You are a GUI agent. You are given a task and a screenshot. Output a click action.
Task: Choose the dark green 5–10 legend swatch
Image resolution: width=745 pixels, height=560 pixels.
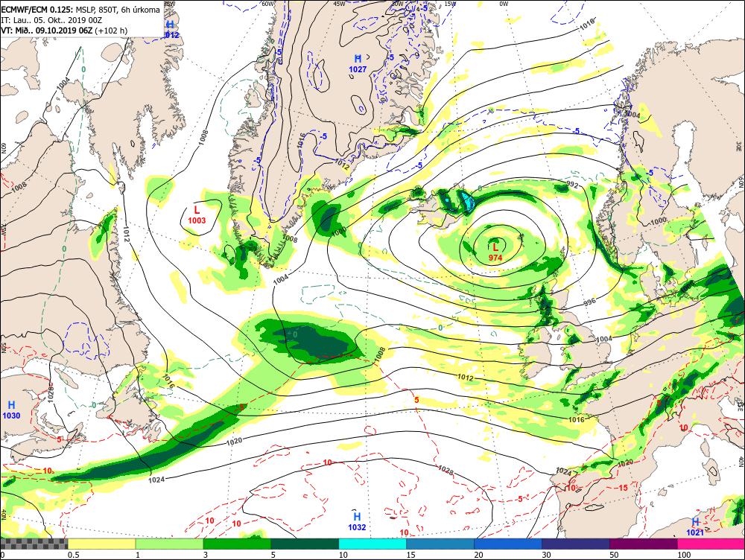pos(305,544)
